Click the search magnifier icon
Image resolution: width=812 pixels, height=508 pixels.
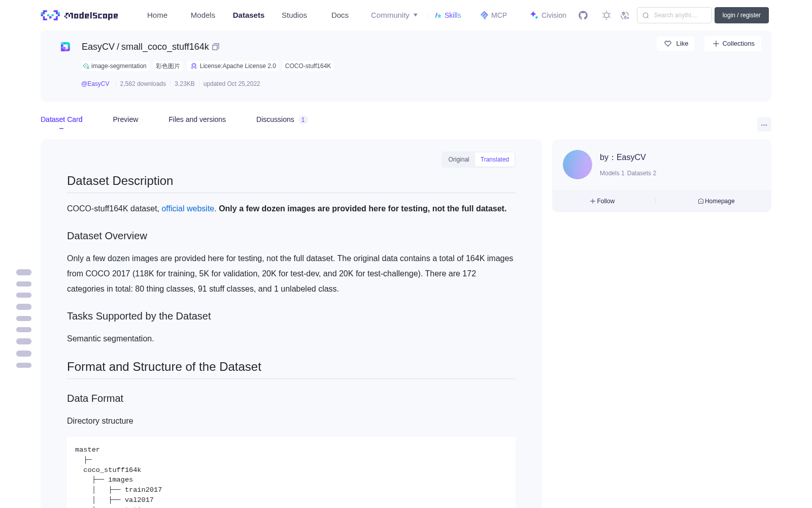coord(646,15)
